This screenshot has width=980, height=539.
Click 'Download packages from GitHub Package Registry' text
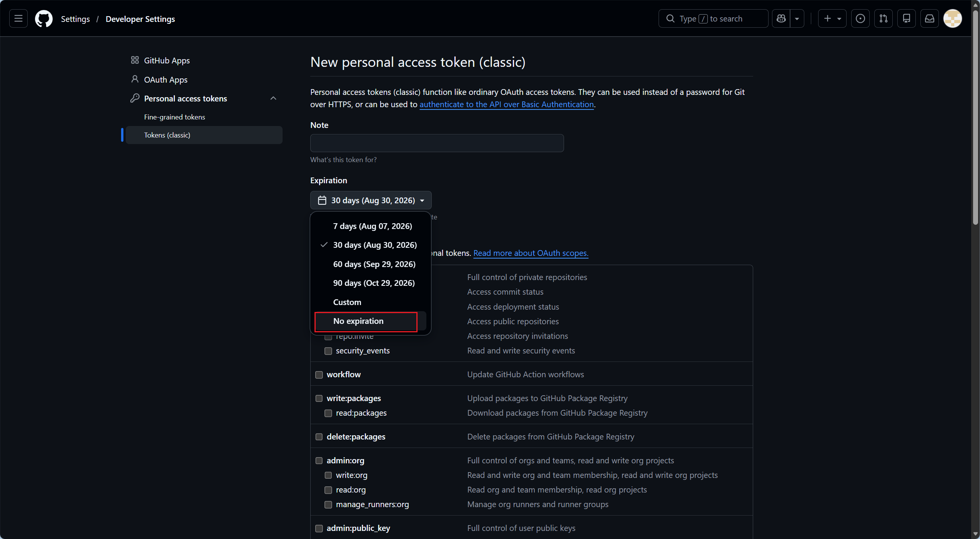pos(557,413)
